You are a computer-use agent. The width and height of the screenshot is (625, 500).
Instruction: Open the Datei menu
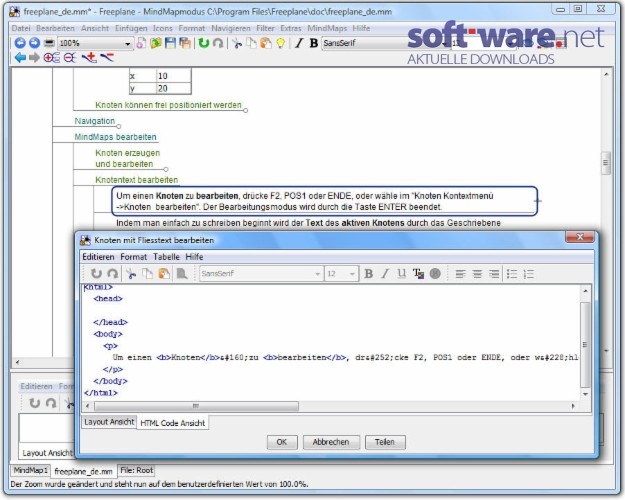click(21, 28)
